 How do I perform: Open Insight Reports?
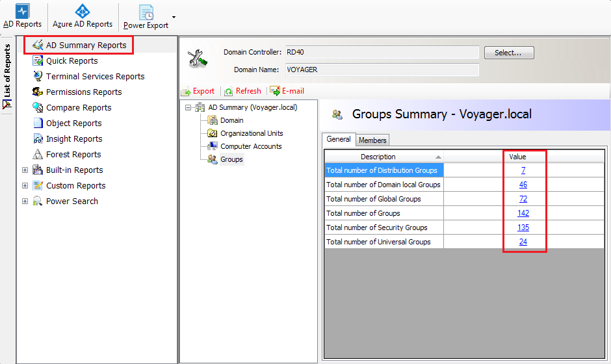(x=74, y=138)
